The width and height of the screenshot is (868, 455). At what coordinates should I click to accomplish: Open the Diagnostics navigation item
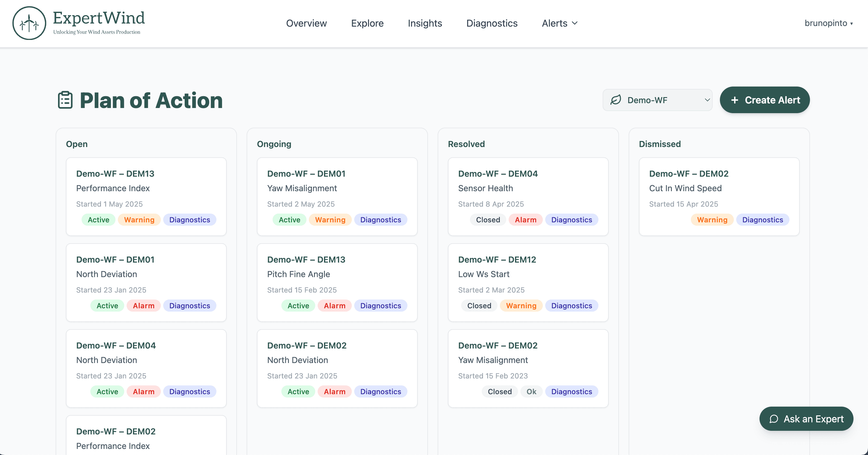492,23
